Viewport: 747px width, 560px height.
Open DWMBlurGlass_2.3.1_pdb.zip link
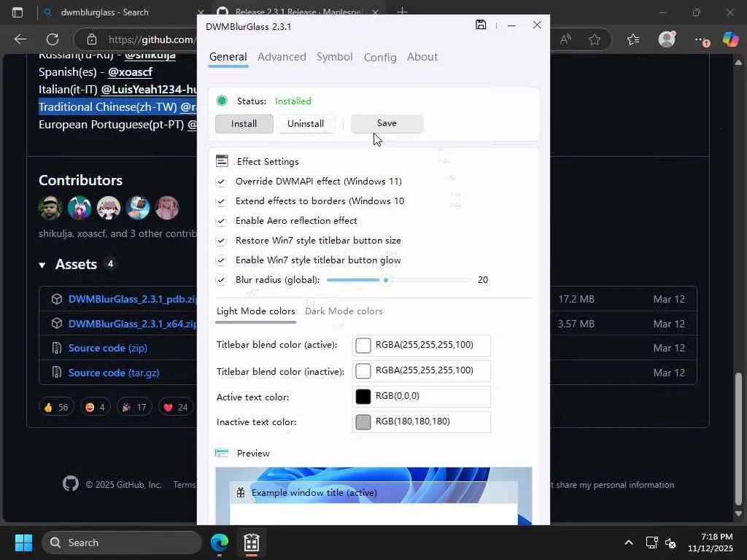(x=133, y=299)
